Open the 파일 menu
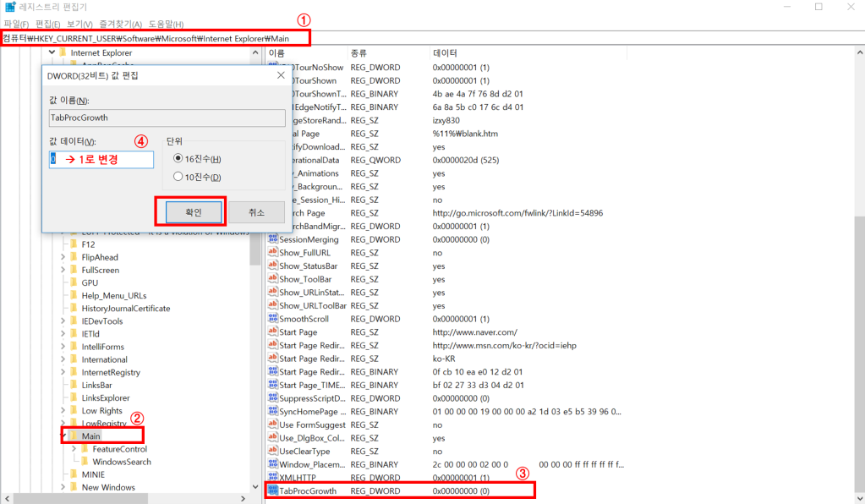865x504 pixels. tap(16, 24)
